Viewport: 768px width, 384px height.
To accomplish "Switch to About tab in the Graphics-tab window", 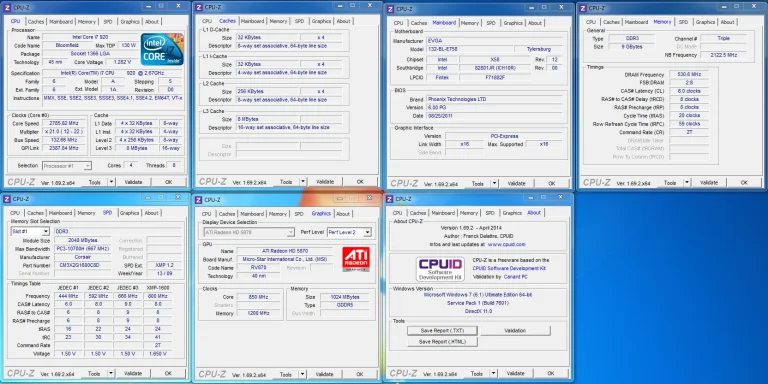I will click(x=343, y=214).
